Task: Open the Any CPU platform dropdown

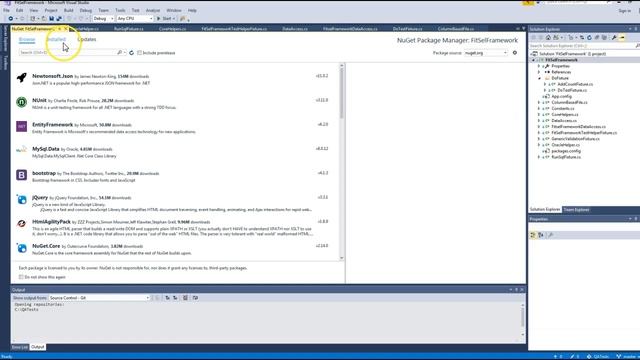Action: click(135, 18)
